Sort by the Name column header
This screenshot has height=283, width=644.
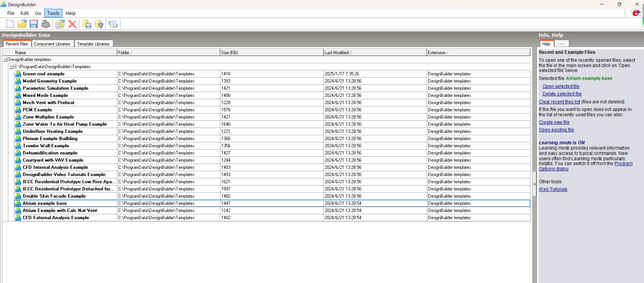(x=60, y=52)
